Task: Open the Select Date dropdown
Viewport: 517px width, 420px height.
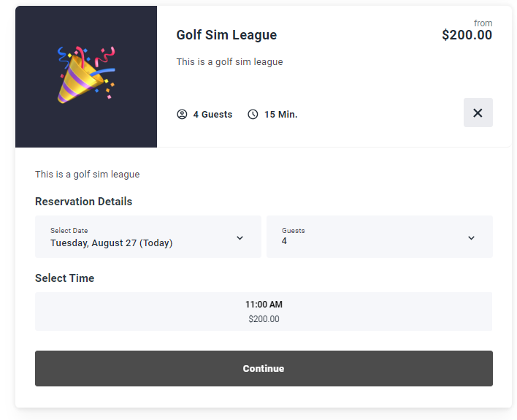Action: 148,237
